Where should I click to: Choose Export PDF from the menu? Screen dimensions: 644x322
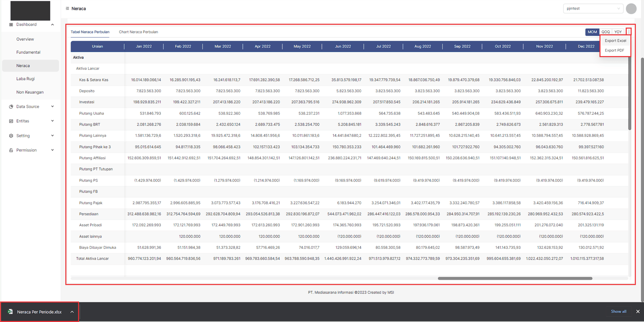point(614,50)
